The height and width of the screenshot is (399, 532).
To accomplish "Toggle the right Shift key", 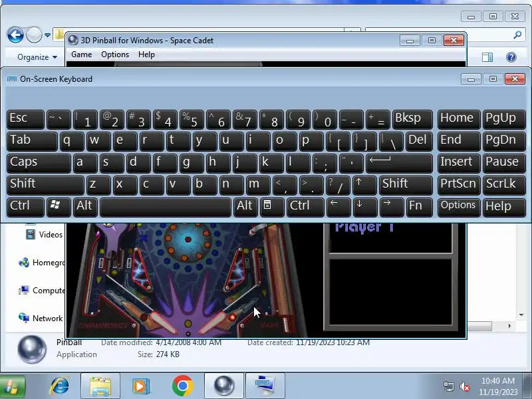I will 406,186.
